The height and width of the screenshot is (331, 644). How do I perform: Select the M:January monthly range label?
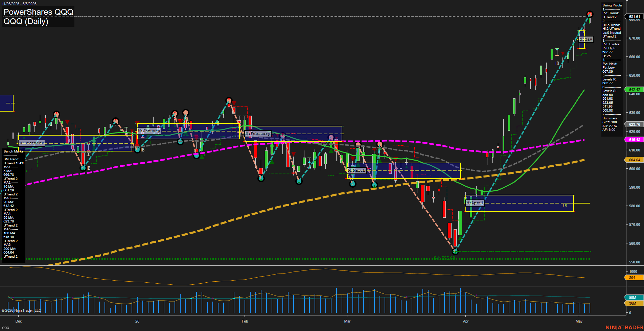pyautogui.click(x=149, y=131)
